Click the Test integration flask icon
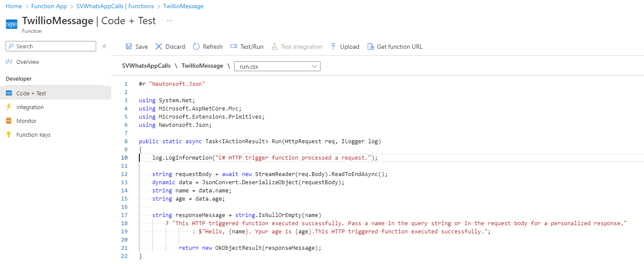 [x=274, y=47]
